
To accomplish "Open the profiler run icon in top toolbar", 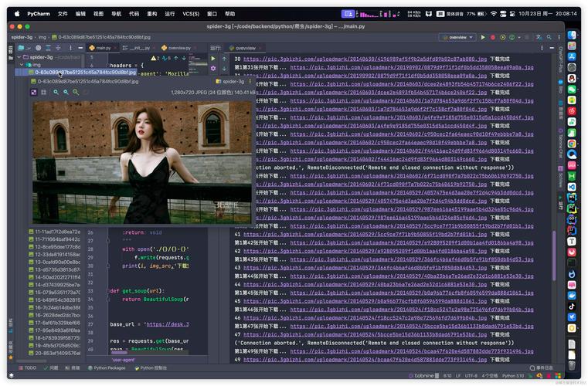I will point(512,38).
